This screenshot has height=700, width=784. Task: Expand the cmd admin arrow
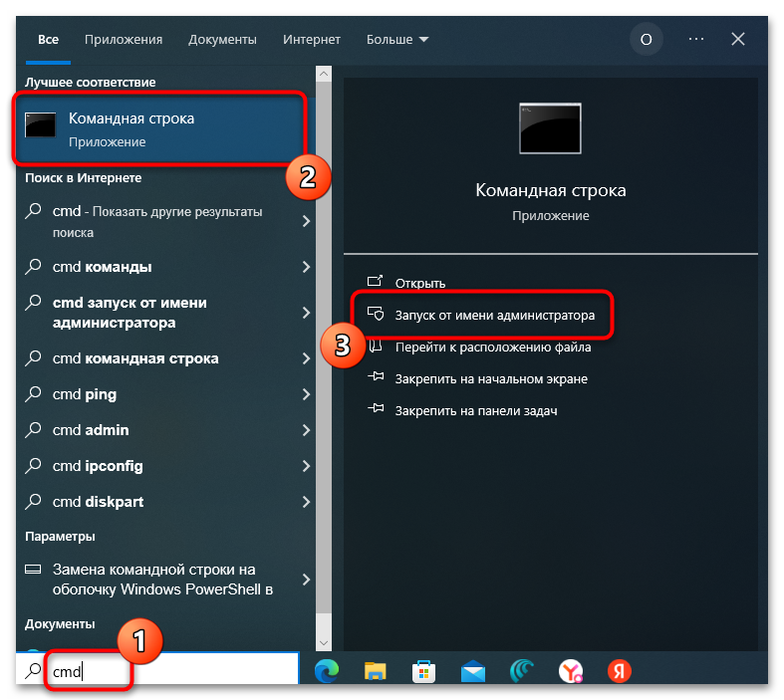click(x=306, y=430)
